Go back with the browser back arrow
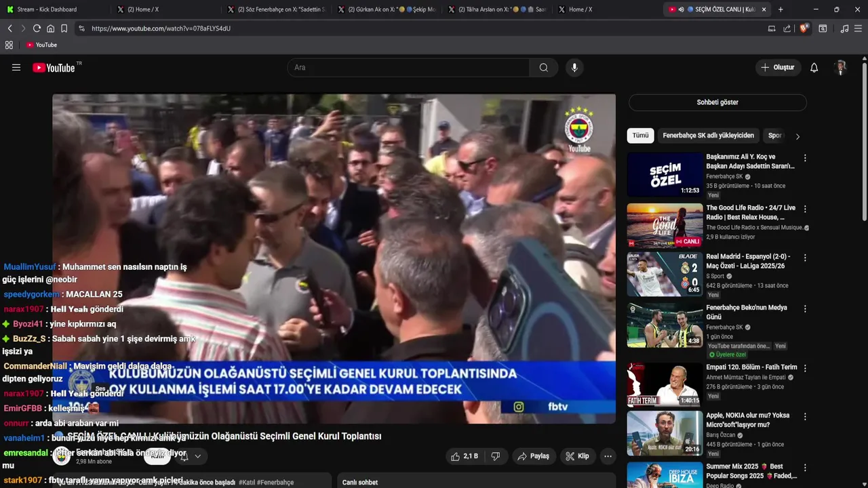The height and width of the screenshot is (488, 868). click(9, 28)
